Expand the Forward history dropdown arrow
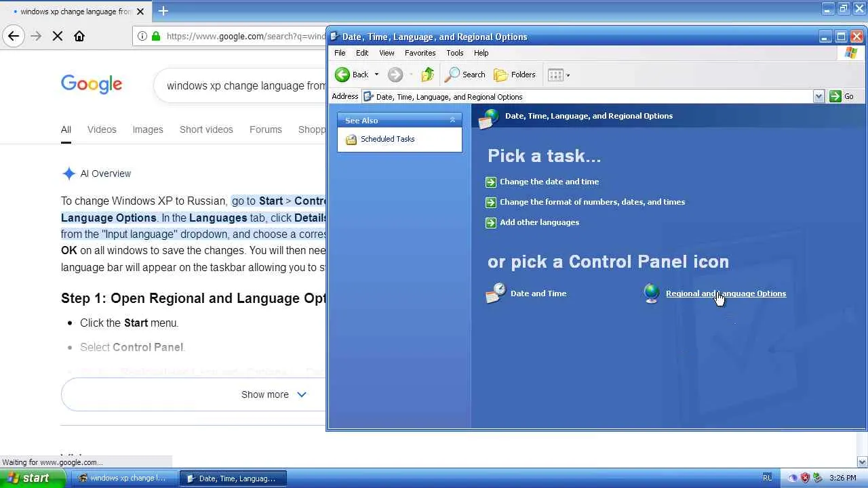Image resolution: width=868 pixels, height=488 pixels. click(x=410, y=75)
